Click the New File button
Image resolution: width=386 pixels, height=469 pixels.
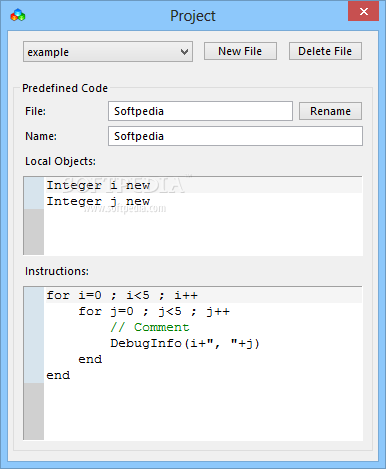tap(240, 51)
